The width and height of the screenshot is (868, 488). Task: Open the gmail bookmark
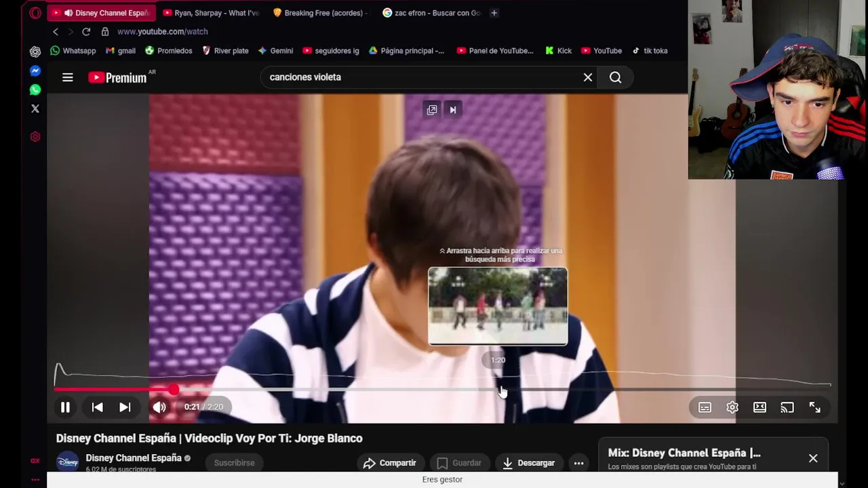click(121, 51)
